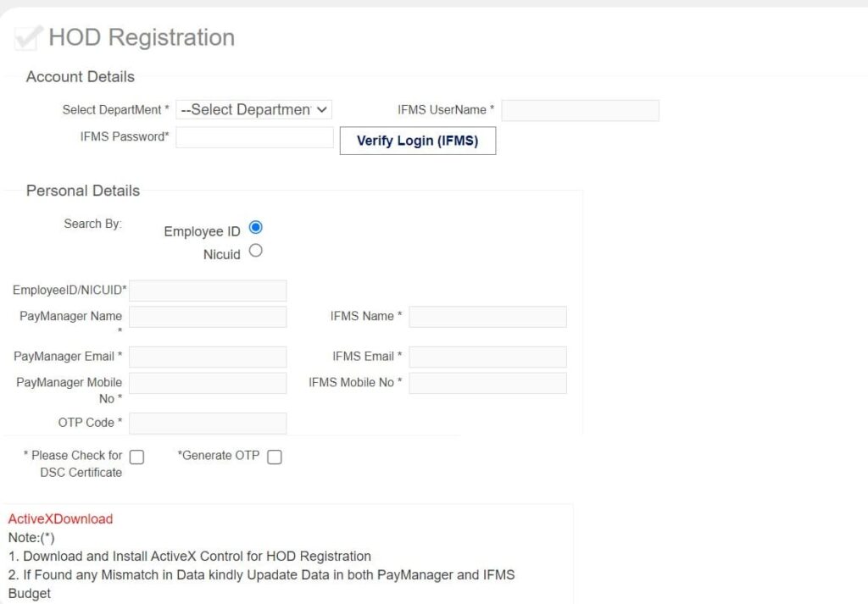868x604 pixels.
Task: Enable the Generate OTP checkbox
Action: point(274,457)
